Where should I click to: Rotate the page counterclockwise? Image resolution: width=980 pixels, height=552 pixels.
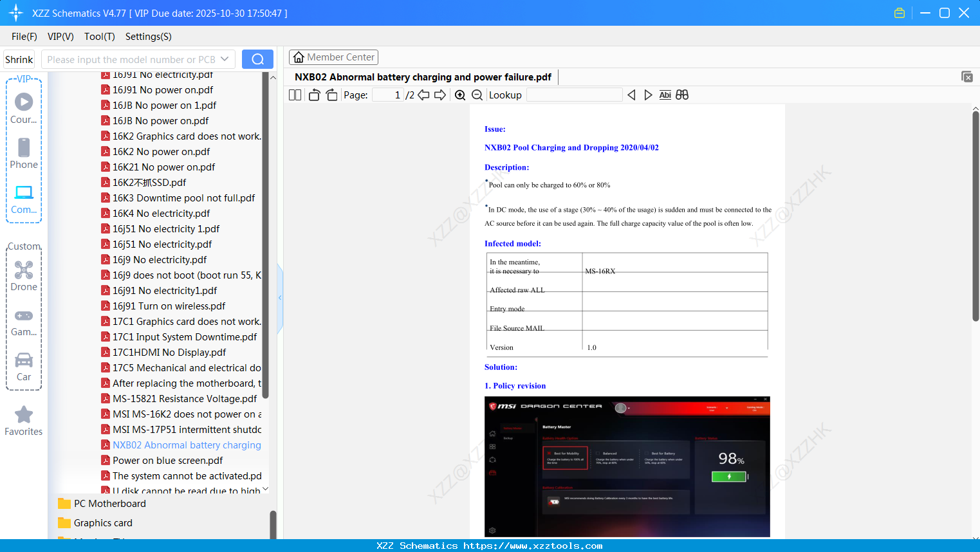(315, 95)
